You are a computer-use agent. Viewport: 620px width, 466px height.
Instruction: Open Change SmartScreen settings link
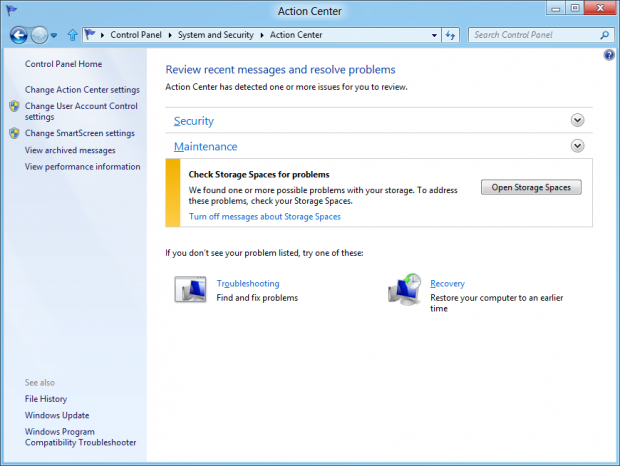point(80,133)
